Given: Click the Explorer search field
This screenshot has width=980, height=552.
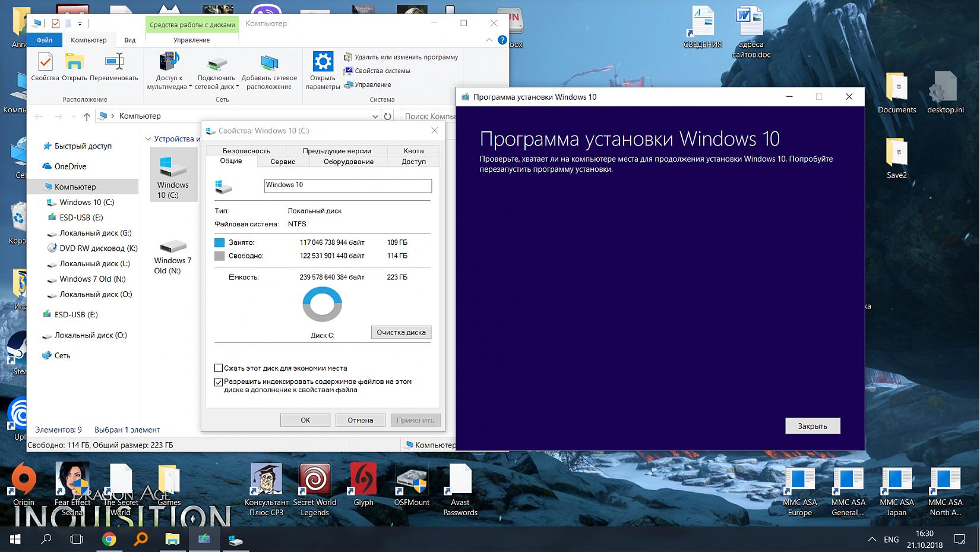Looking at the screenshot, I should coord(428,116).
